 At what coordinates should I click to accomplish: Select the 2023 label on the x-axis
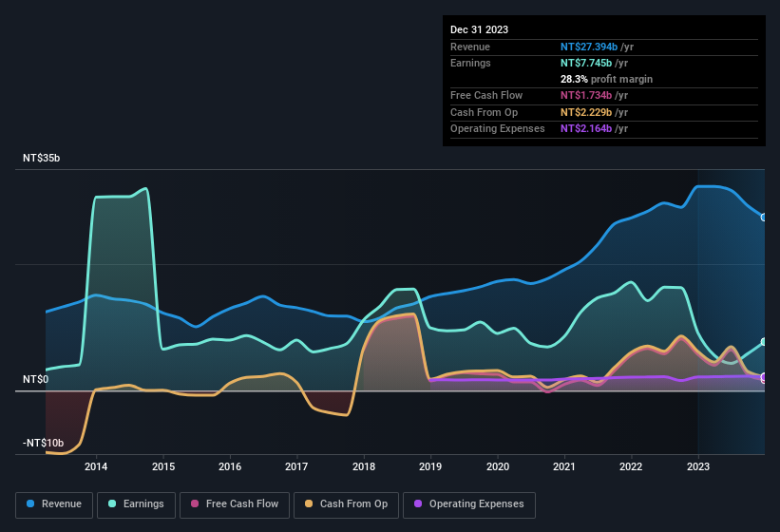pos(698,466)
